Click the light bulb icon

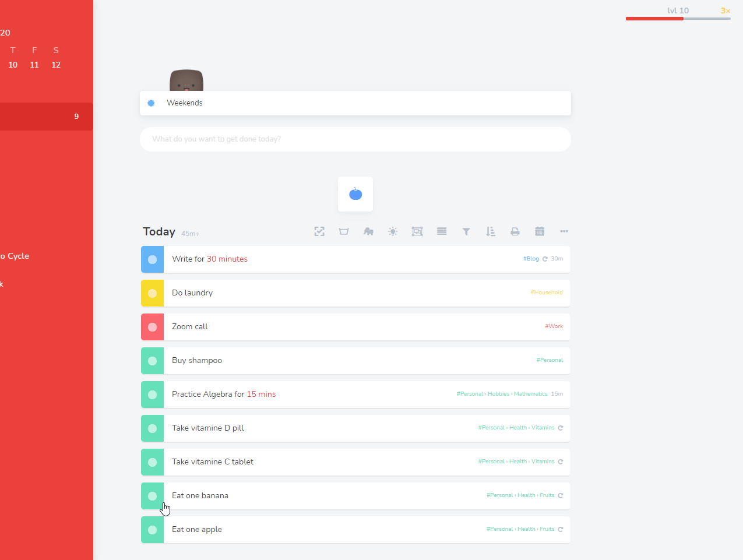pos(393,231)
